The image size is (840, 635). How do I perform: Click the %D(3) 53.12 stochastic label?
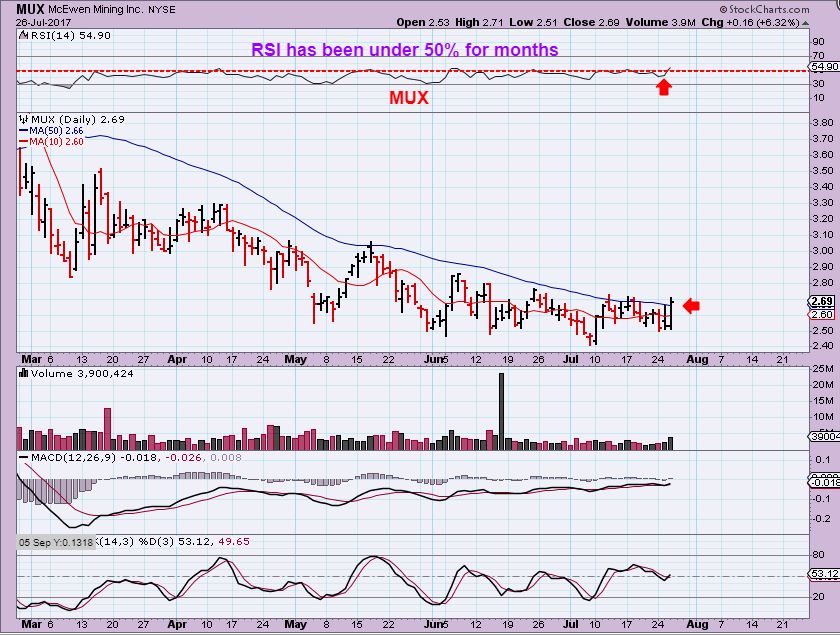177,541
